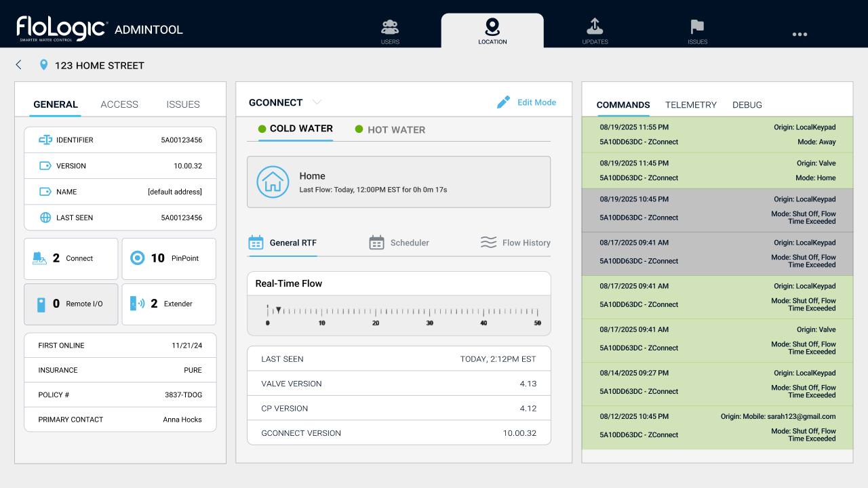Click the Updates upload icon
868x488 pixels.
coord(595,27)
